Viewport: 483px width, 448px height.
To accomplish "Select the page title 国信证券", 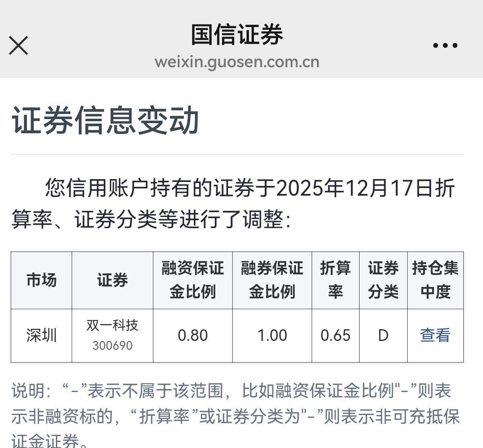I will tap(237, 35).
